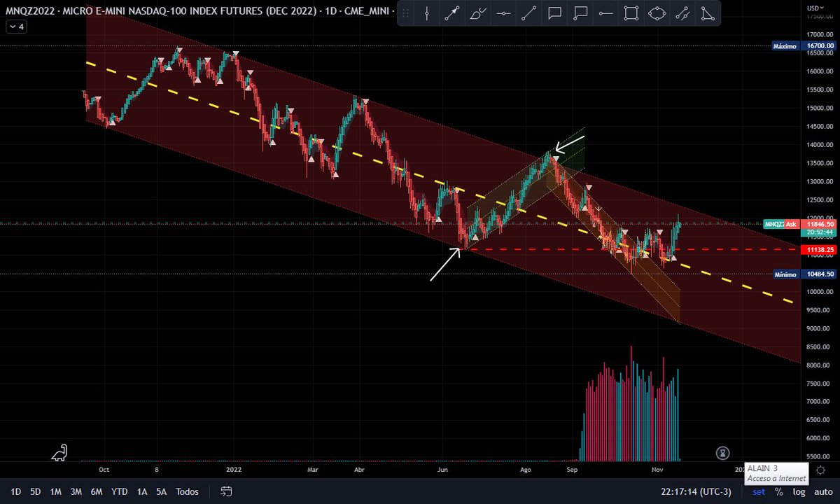Click the 16700.00 Máximo price label
The height and width of the screenshot is (504, 840).
[804, 46]
